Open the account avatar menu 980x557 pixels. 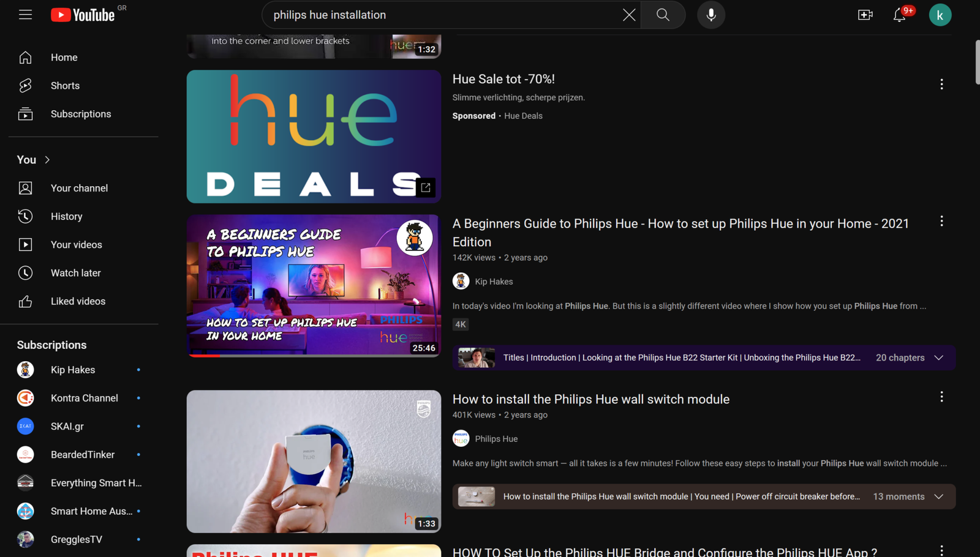pos(940,15)
